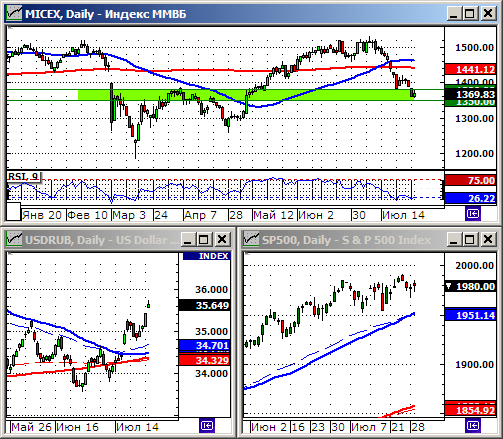Click the black 1980.00 price label in SP500
The width and height of the screenshot is (503, 439).
click(x=470, y=286)
